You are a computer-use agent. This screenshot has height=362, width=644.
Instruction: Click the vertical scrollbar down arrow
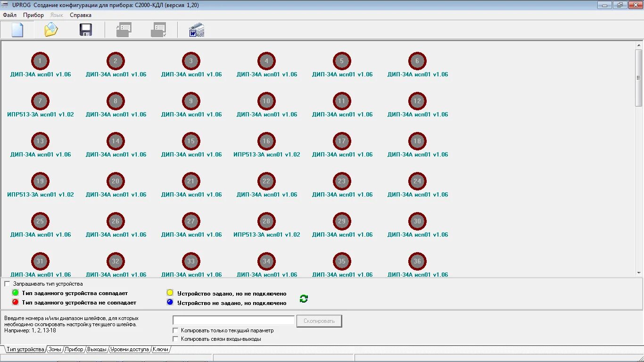tap(639, 272)
